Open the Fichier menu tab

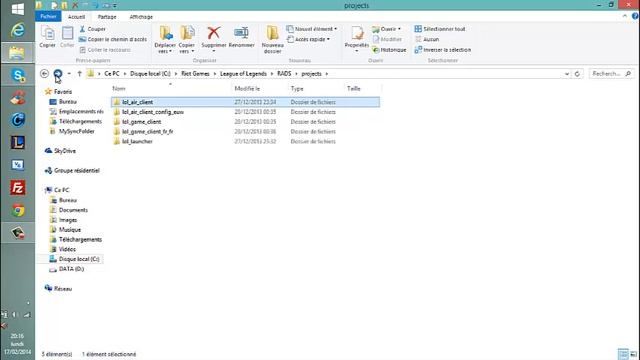[48, 16]
